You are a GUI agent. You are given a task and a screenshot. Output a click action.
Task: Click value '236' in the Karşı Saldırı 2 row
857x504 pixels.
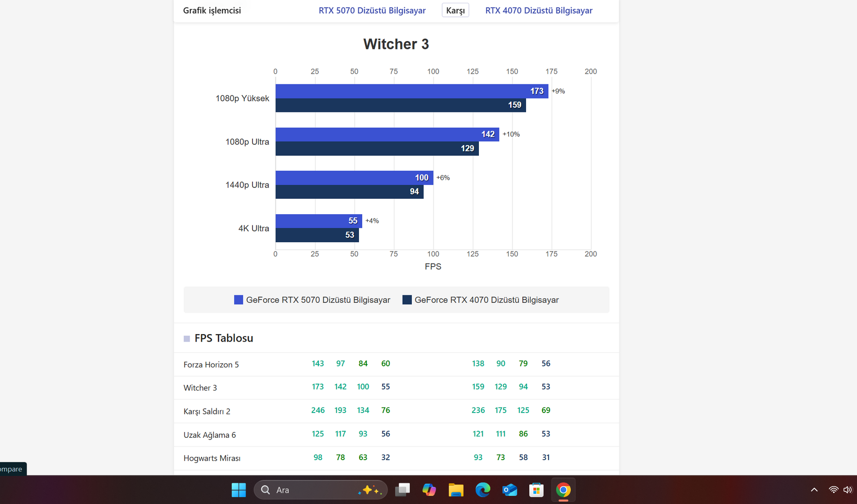478,410
